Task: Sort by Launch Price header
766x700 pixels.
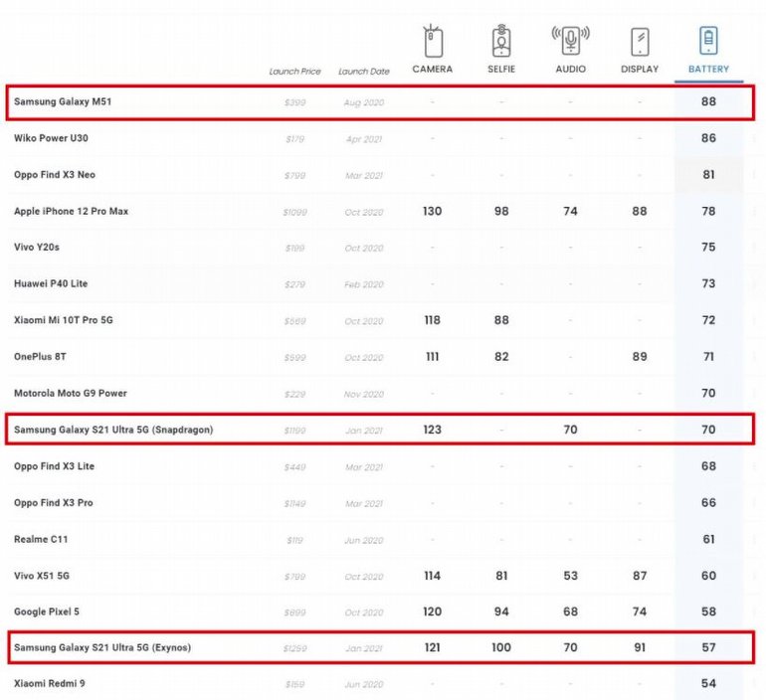Action: [x=295, y=72]
